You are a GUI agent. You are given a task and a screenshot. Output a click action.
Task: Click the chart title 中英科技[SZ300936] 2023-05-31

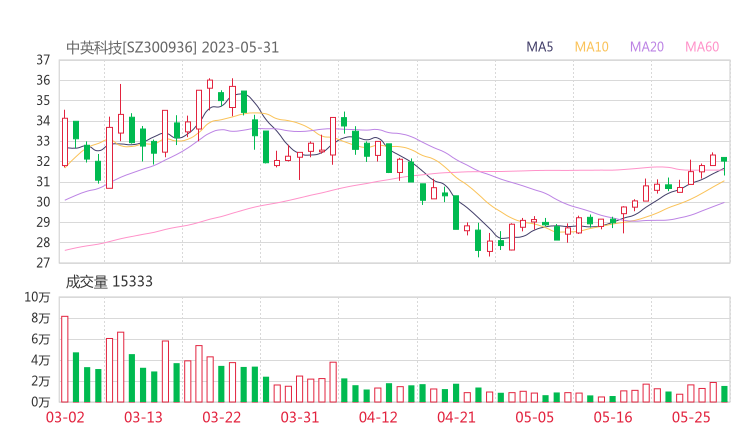(x=172, y=48)
